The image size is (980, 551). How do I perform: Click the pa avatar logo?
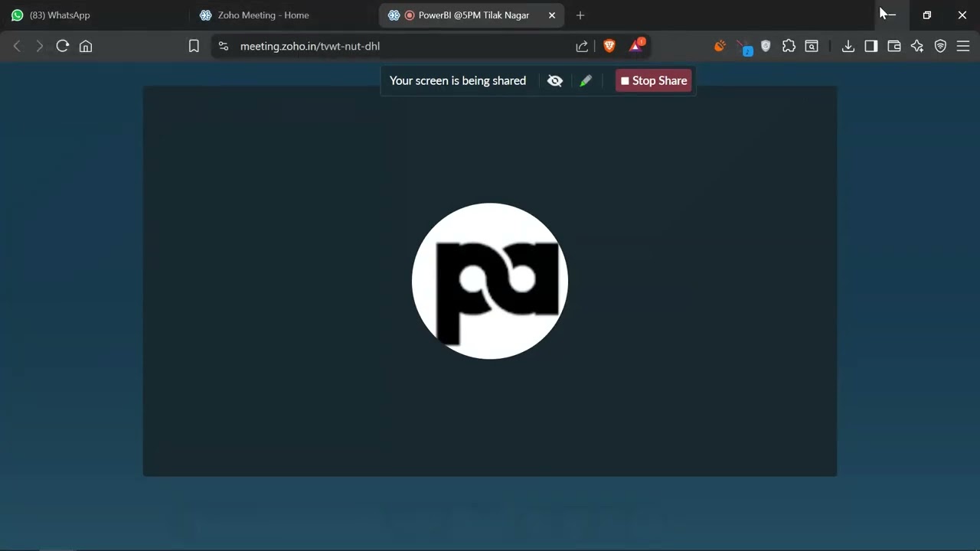490,281
